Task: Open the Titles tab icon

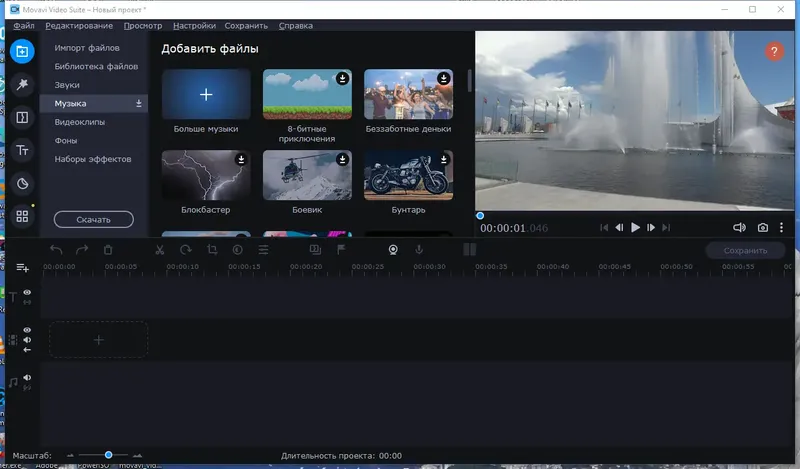Action: point(22,151)
